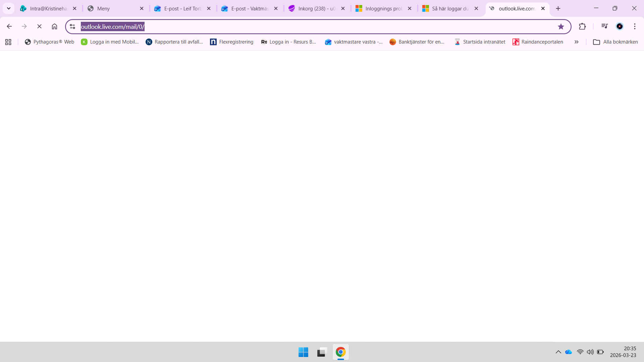This screenshot has width=644, height=362.
Task: View site information icon in address bar
Action: (x=72, y=26)
